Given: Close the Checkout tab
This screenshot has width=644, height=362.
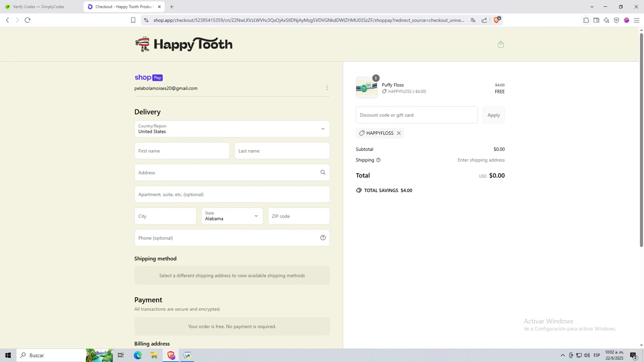Looking at the screenshot, I should click(159, 7).
